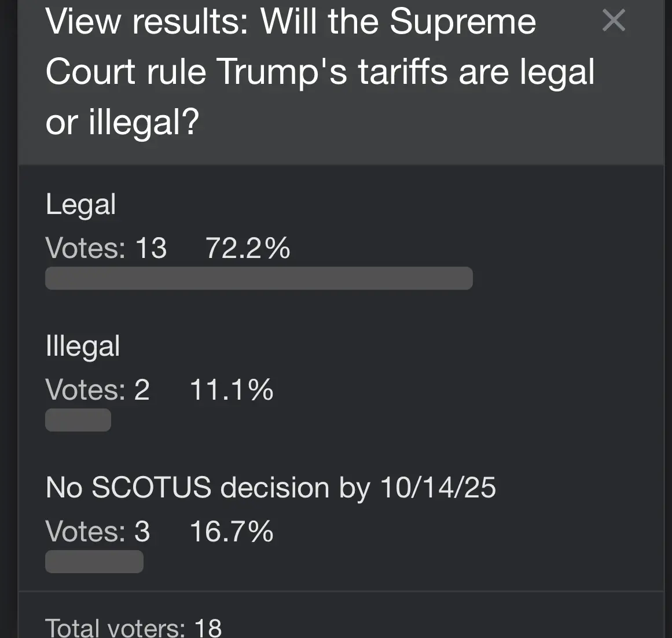The height and width of the screenshot is (638, 672).
Task: Click the 72.2% result percentage
Action: coord(248,248)
